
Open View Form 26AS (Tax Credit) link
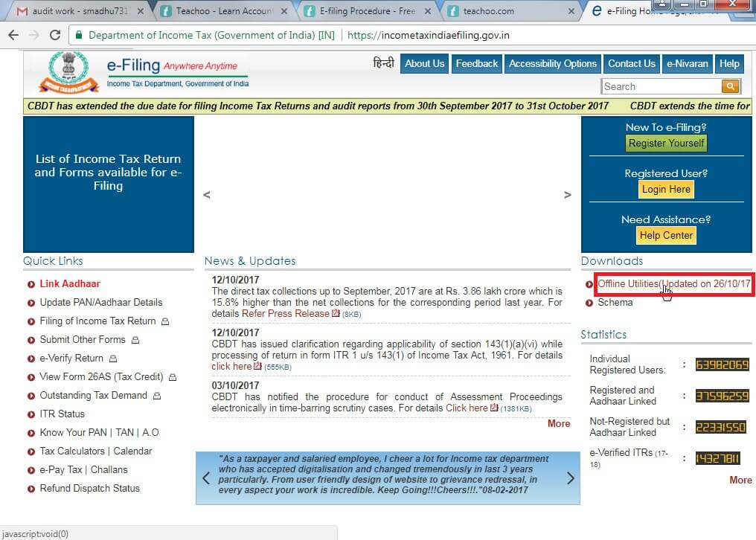pyautogui.click(x=101, y=376)
